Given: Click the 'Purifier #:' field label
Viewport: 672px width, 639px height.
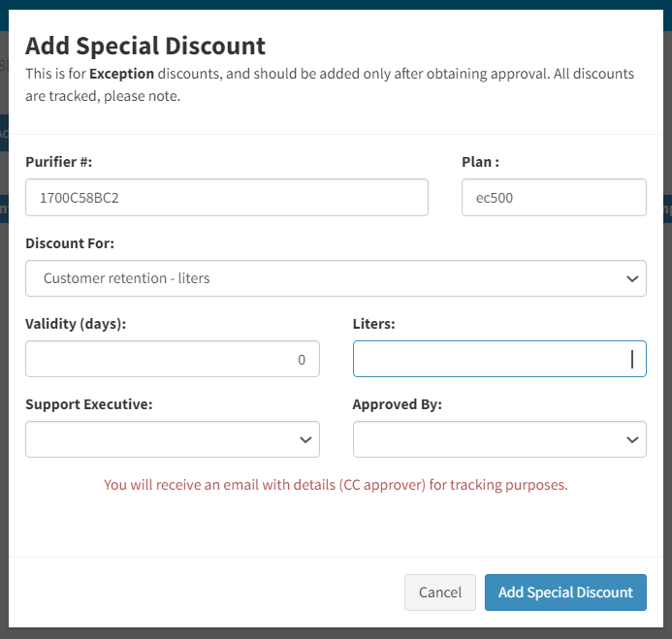Looking at the screenshot, I should pos(59,162).
